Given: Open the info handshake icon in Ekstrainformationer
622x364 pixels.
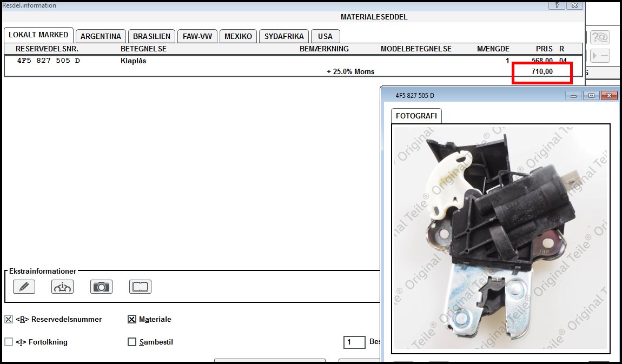Looking at the screenshot, I should tap(62, 287).
